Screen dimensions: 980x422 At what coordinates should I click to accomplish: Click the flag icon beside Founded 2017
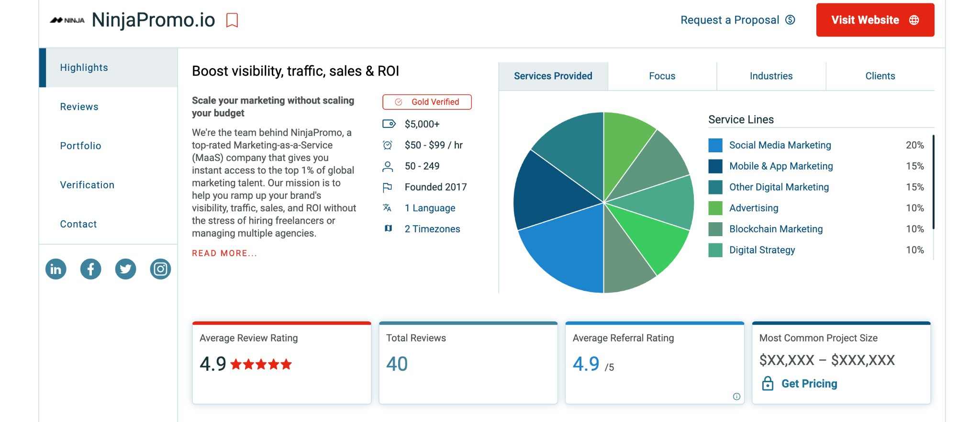pos(388,187)
